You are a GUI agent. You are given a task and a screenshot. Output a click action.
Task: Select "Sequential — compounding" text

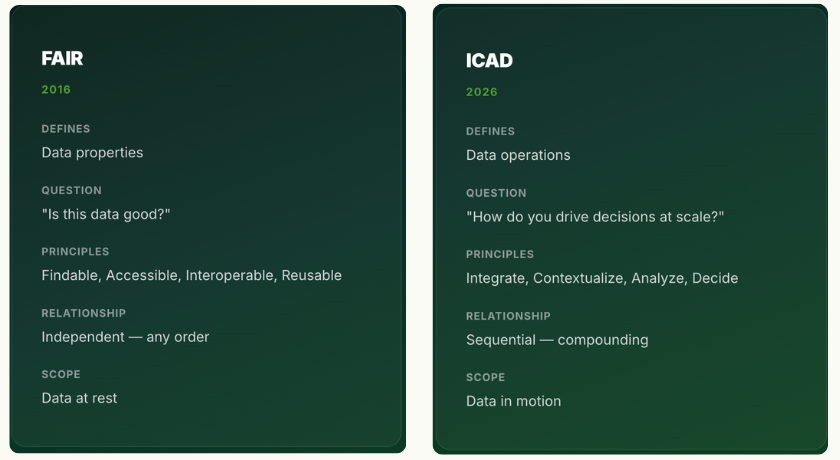557,340
